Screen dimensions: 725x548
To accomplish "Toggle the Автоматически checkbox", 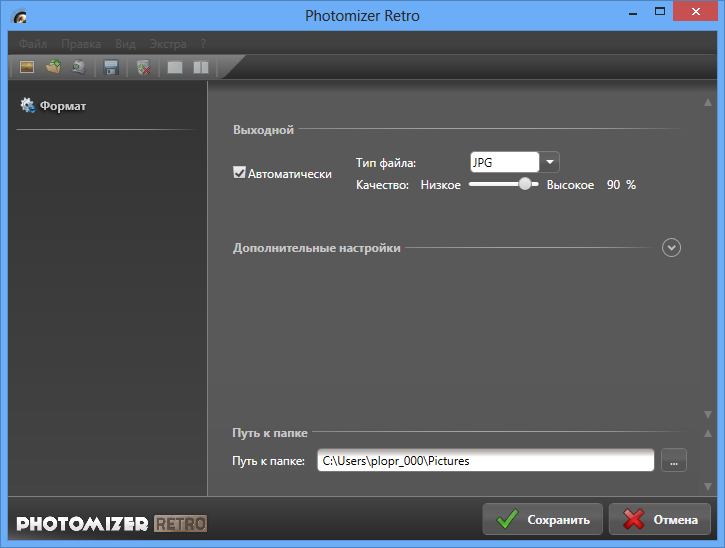I will 239,173.
